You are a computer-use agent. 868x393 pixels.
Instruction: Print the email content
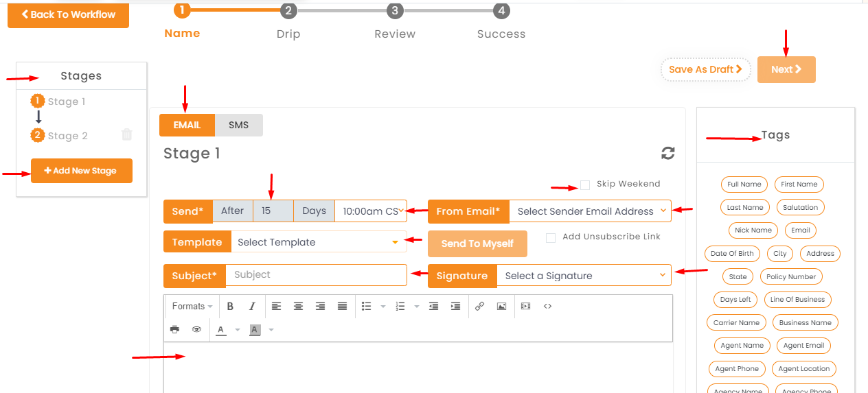(x=174, y=329)
